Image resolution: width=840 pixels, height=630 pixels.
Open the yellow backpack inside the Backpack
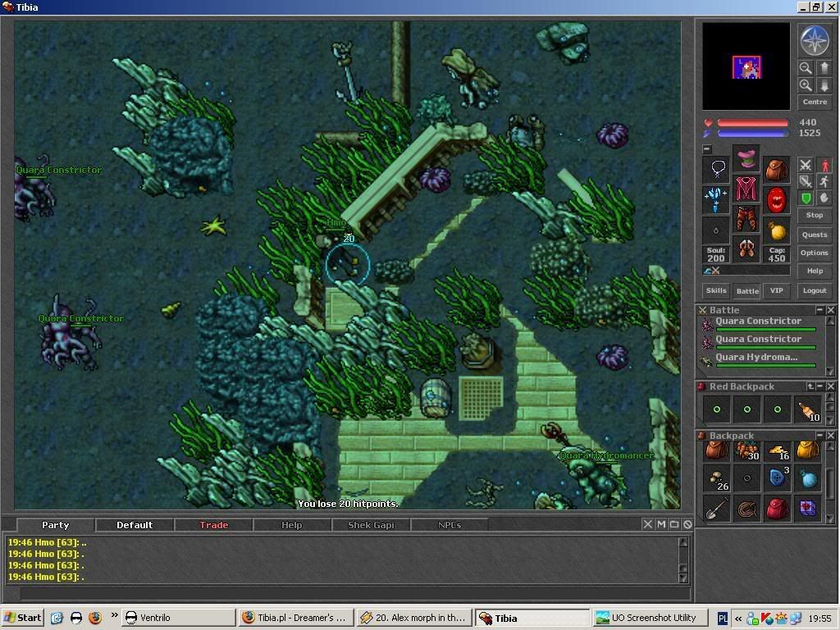point(808,451)
